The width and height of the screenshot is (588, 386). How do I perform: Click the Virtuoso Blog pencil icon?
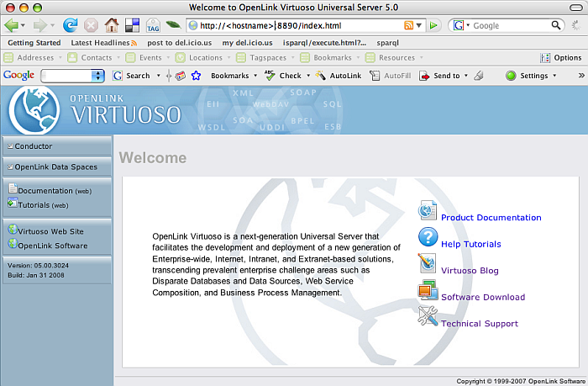pyautogui.click(x=427, y=263)
